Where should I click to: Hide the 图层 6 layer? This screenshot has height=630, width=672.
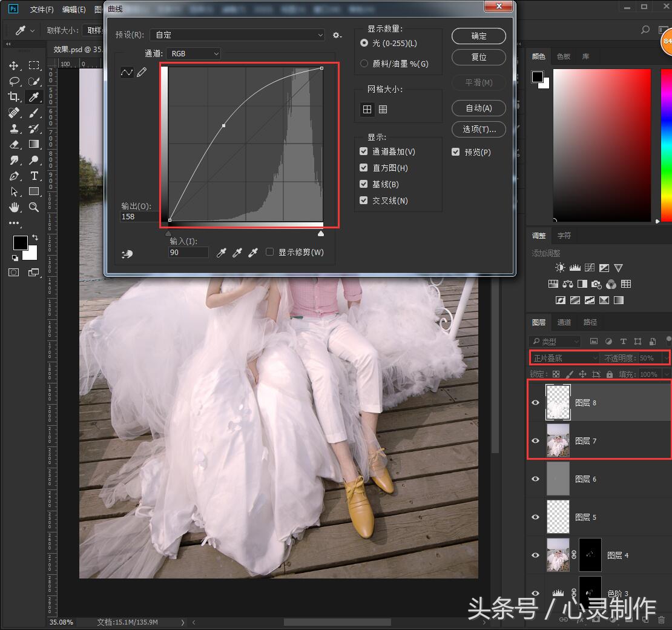[535, 479]
